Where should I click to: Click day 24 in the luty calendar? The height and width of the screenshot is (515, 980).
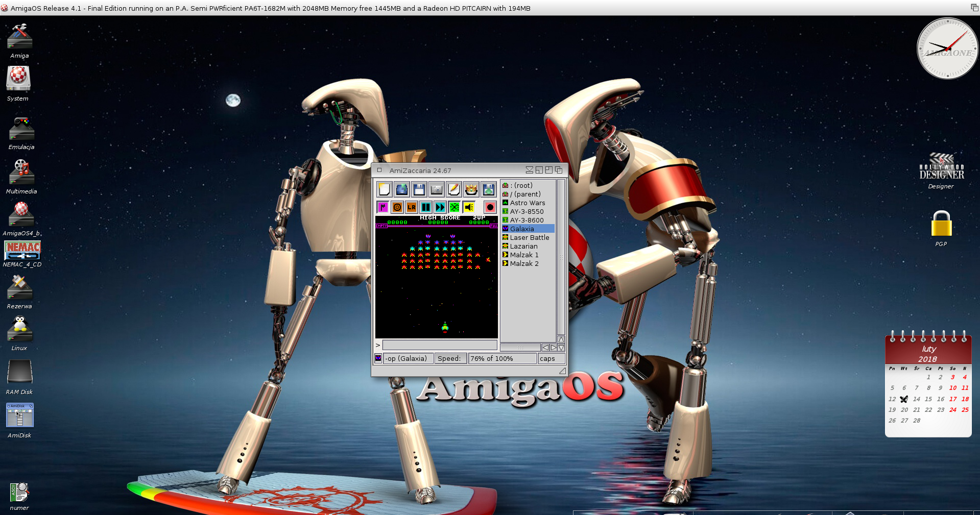pyautogui.click(x=953, y=409)
